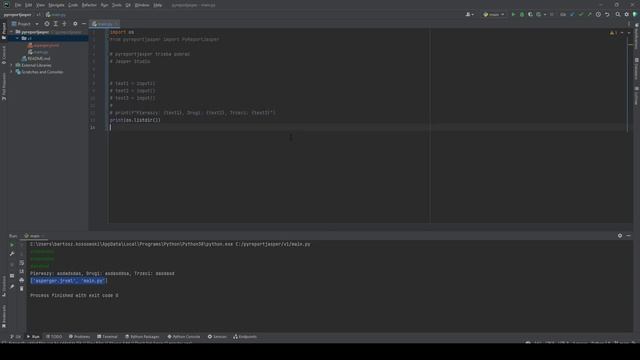Open IDE settings gear in the top toolbar
The image size is (640, 360).
(627, 14)
